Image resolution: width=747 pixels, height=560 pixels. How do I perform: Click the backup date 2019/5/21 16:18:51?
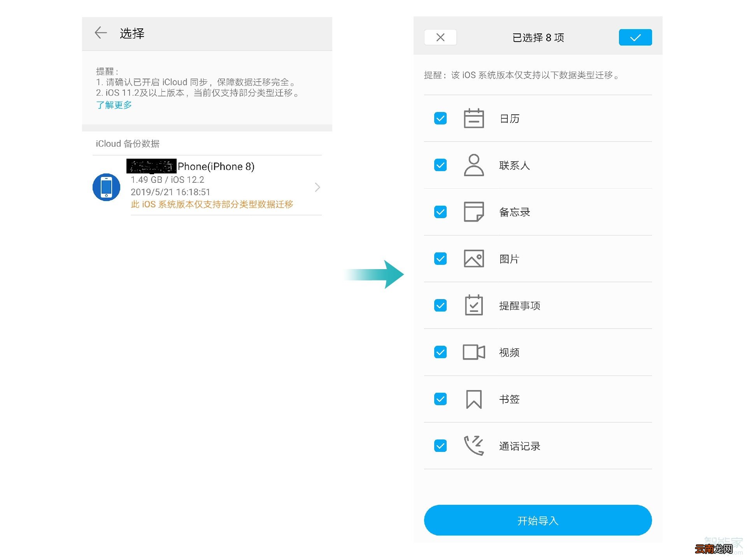coord(170,192)
